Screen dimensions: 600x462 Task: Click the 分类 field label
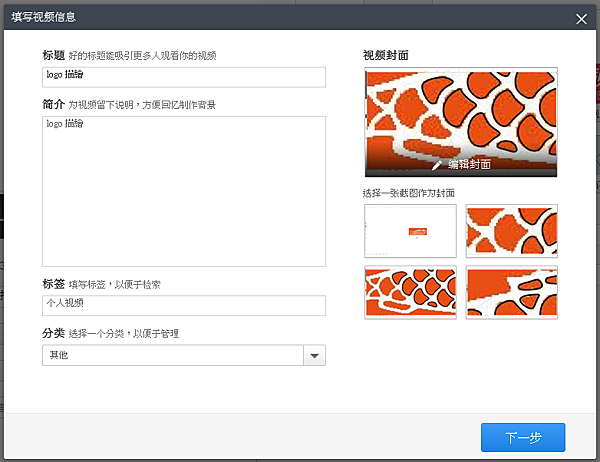(54, 333)
